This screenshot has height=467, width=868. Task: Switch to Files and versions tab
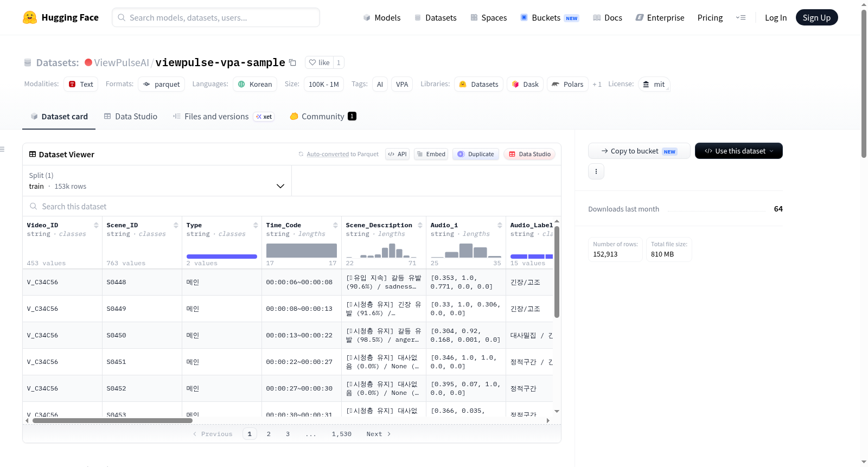(x=224, y=116)
